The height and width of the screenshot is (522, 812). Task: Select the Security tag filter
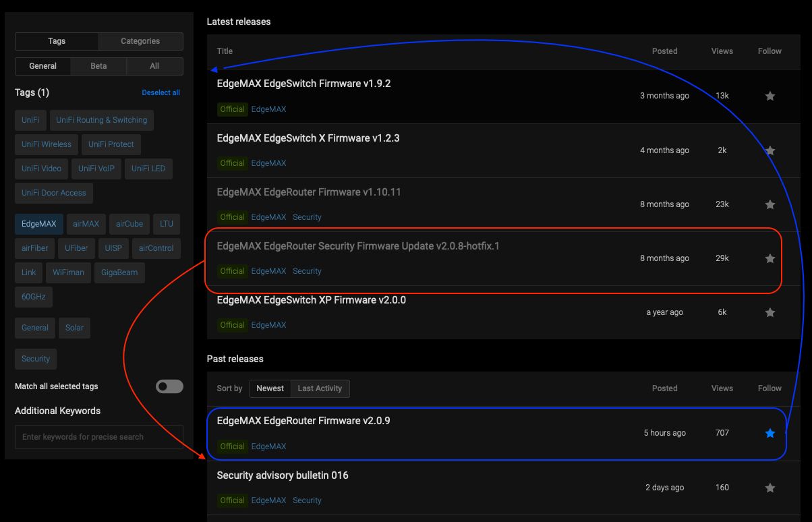pos(36,359)
